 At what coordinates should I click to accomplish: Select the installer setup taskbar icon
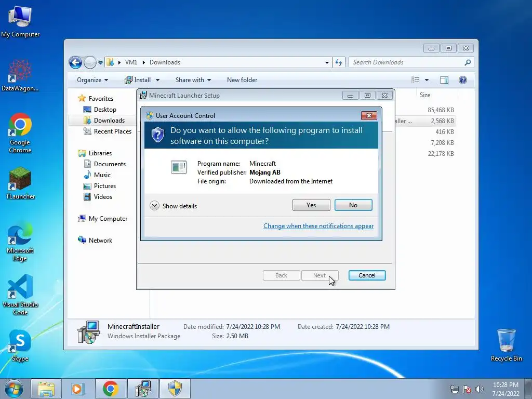(x=142, y=389)
